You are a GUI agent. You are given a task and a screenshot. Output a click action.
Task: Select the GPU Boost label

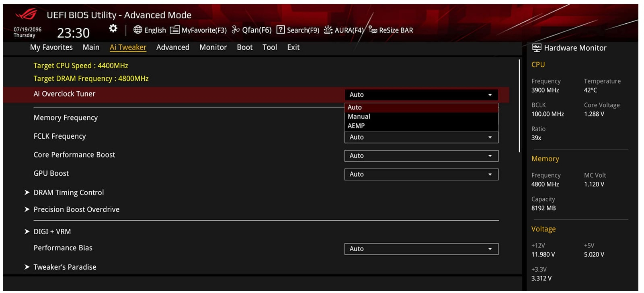51,173
